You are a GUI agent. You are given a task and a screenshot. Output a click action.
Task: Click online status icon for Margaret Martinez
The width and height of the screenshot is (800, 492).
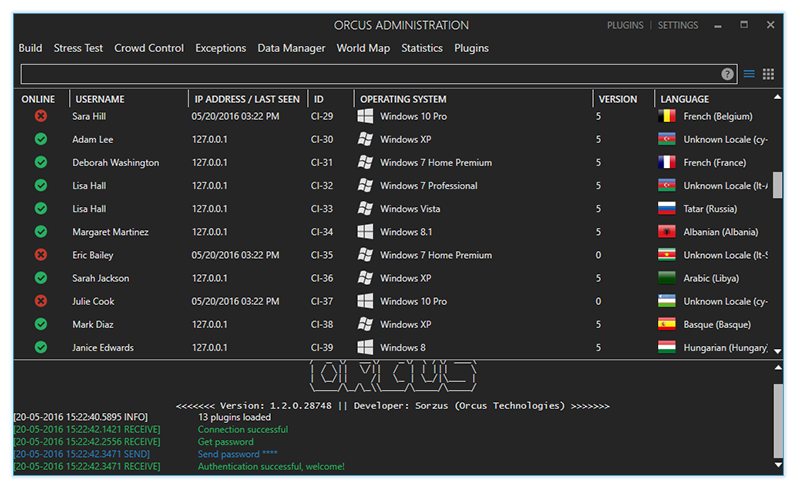pos(41,232)
